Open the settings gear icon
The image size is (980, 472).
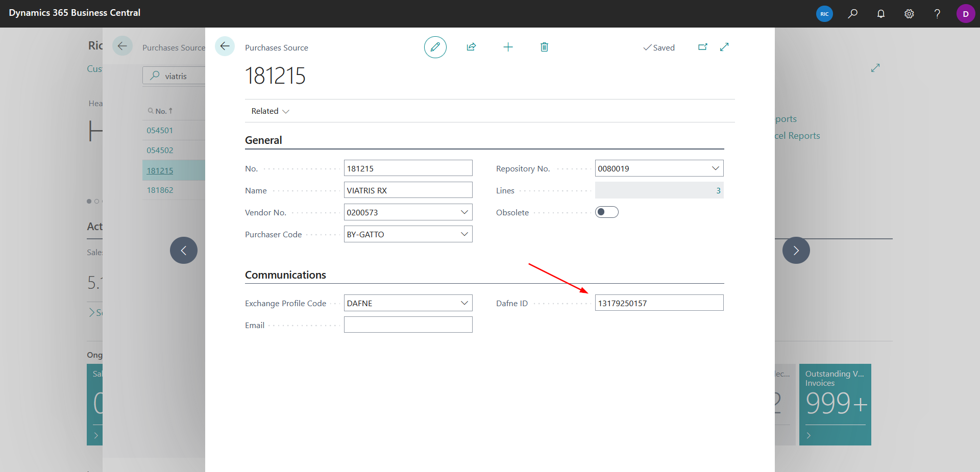909,14
